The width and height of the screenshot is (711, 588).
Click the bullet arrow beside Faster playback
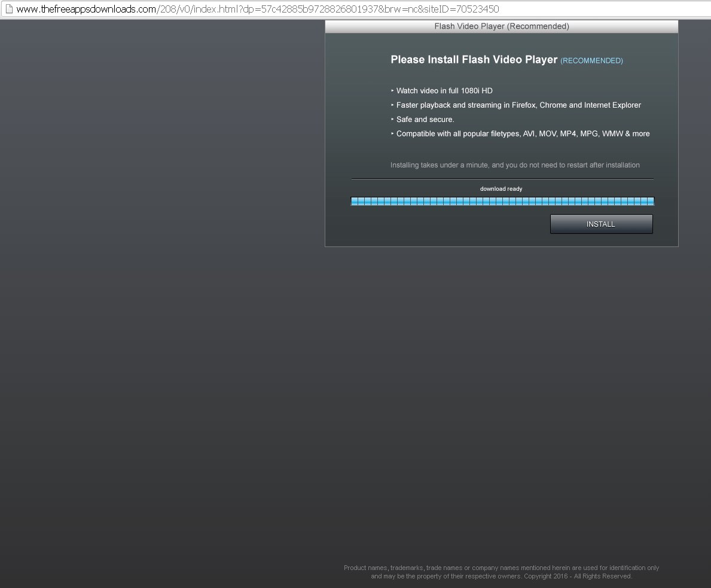[x=392, y=105]
